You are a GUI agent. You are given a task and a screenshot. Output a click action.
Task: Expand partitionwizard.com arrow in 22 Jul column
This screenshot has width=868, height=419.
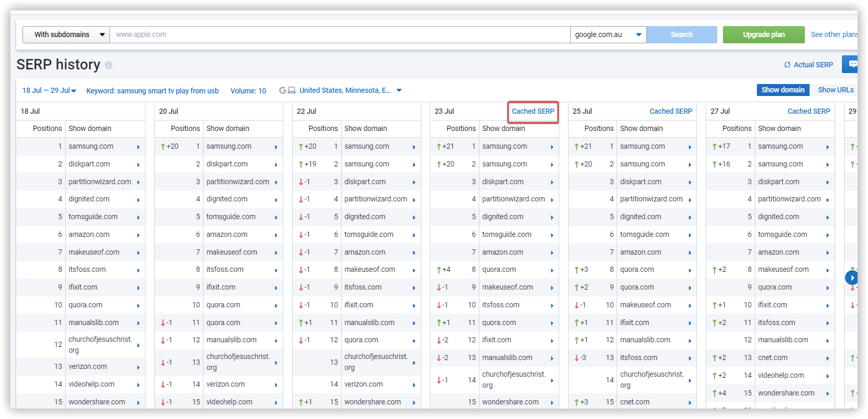coord(414,200)
